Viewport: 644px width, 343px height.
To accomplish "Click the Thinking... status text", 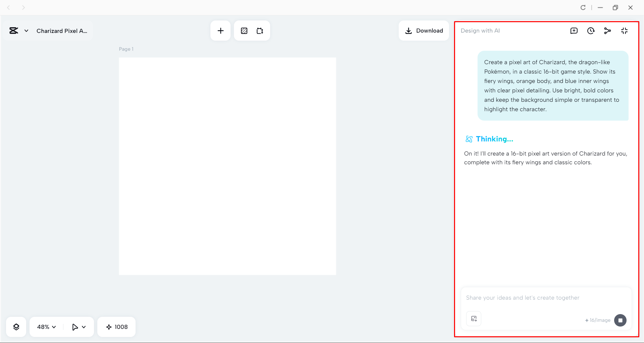I will [x=494, y=139].
